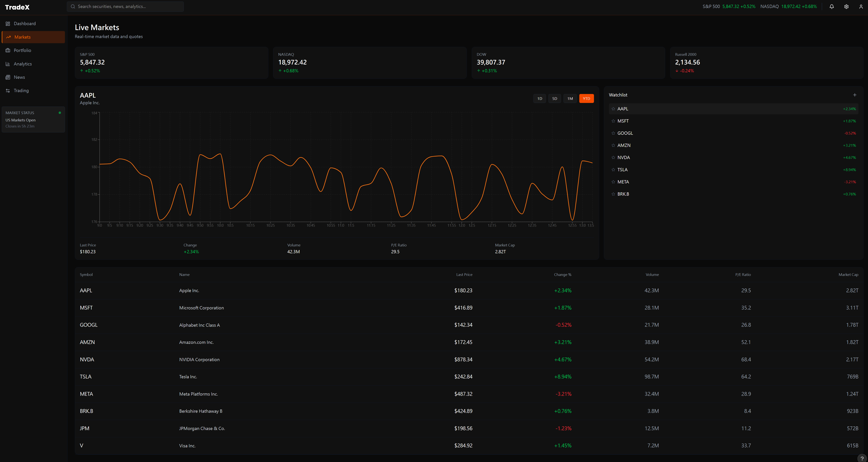Viewport: 868px width, 462px height.
Task: Click the Markets item in sidebar
Action: tap(22, 37)
